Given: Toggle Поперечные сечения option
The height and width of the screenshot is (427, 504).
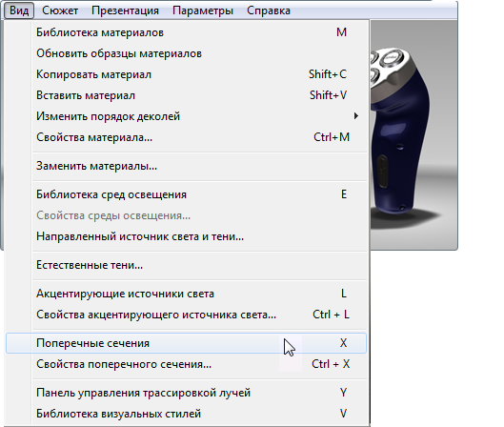Looking at the screenshot, I should [x=186, y=343].
